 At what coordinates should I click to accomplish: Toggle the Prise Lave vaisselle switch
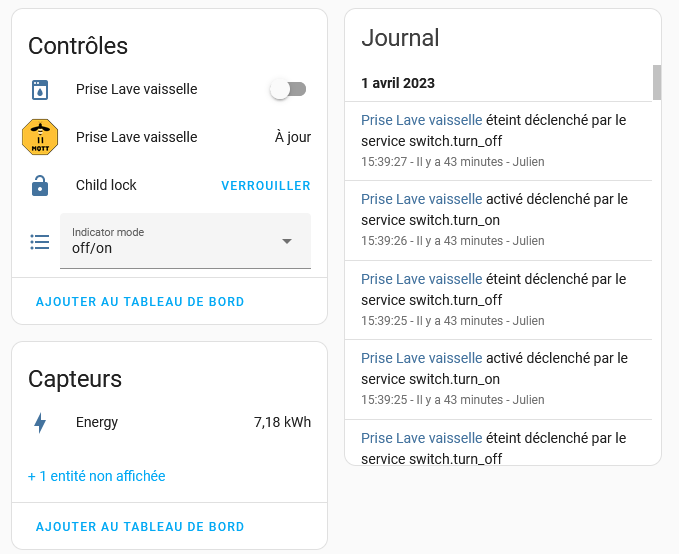pos(288,89)
